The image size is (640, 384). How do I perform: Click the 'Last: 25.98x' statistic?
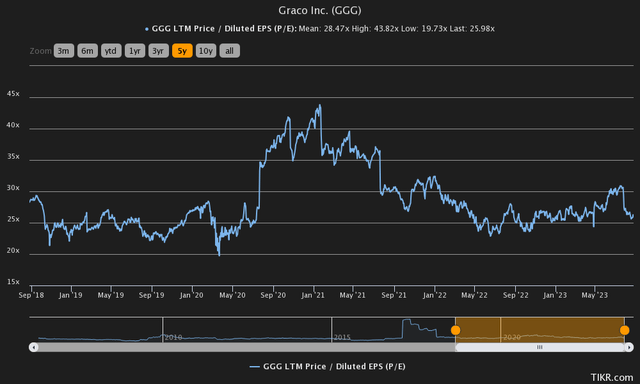472,29
